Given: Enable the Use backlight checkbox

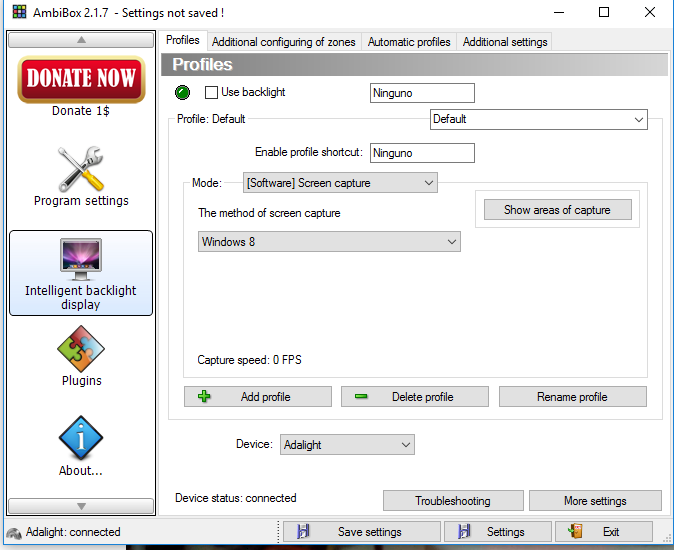Looking at the screenshot, I should [x=211, y=92].
